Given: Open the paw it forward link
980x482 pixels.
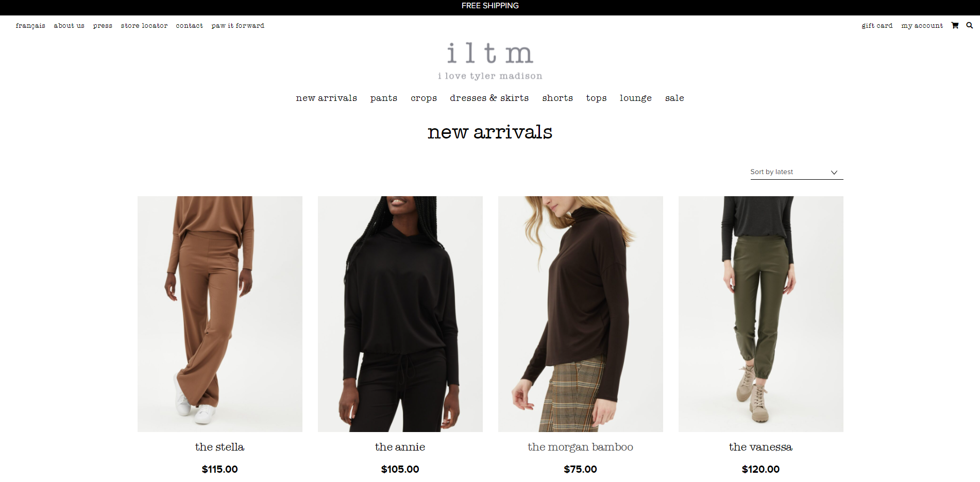Looking at the screenshot, I should tap(238, 26).
